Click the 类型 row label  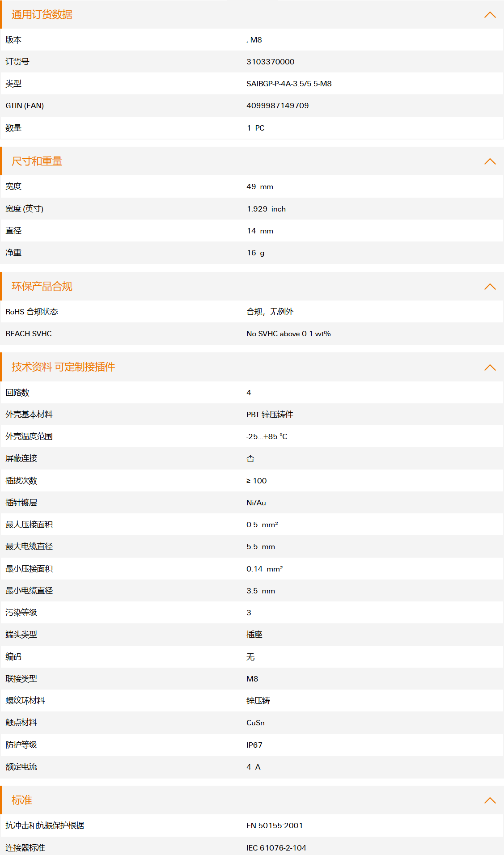pos(13,84)
